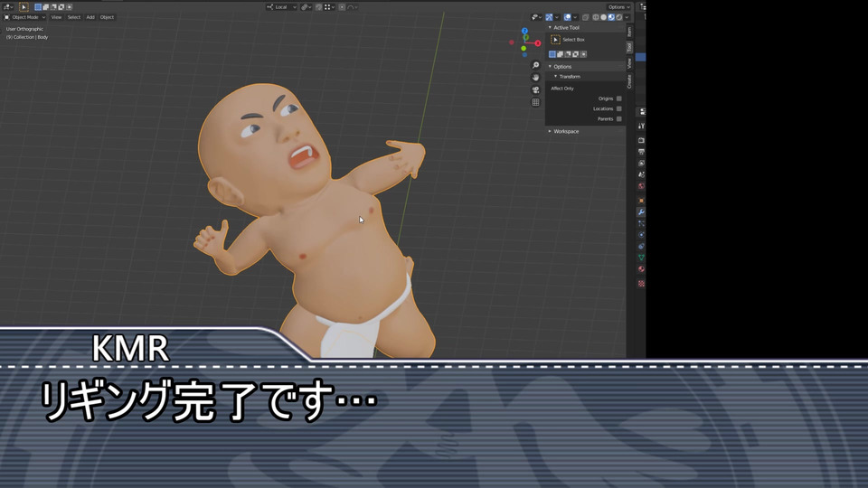Toggle viewport overlays
This screenshot has height=488, width=868.
coord(568,17)
